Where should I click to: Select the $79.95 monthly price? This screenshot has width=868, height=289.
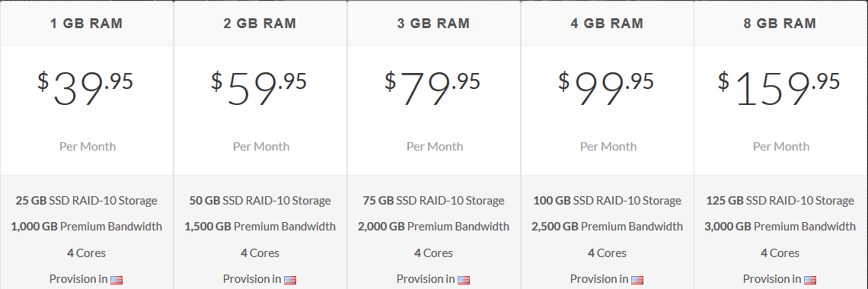tap(433, 88)
